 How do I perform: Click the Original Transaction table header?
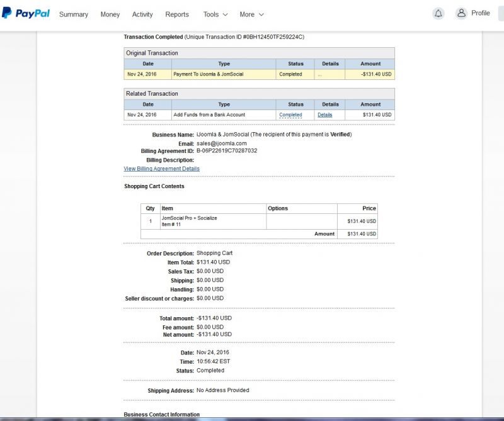259,53
